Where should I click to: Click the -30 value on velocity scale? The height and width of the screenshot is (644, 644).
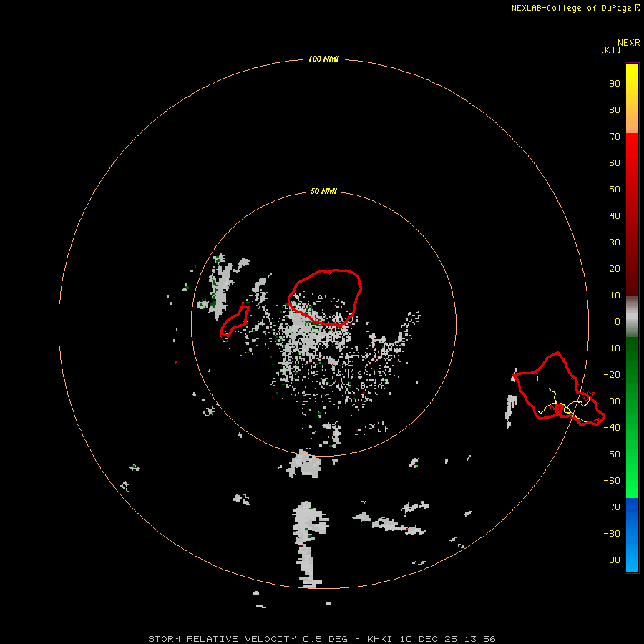point(612,401)
